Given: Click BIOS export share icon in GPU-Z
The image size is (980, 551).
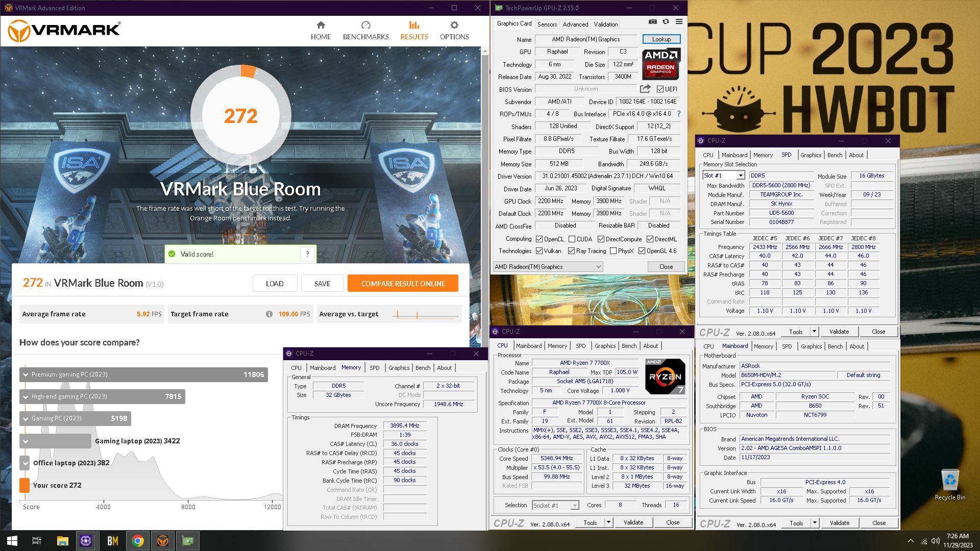Looking at the screenshot, I should click(645, 89).
